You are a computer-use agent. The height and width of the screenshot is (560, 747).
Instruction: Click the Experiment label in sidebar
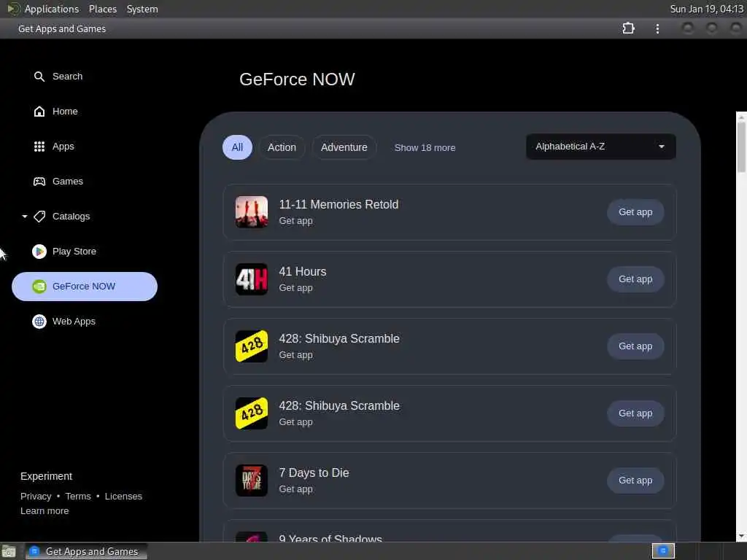tap(46, 476)
